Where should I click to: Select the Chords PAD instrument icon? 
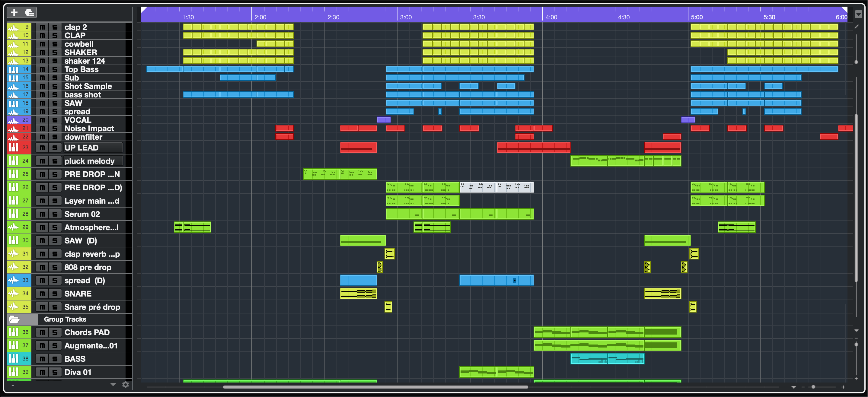13,332
